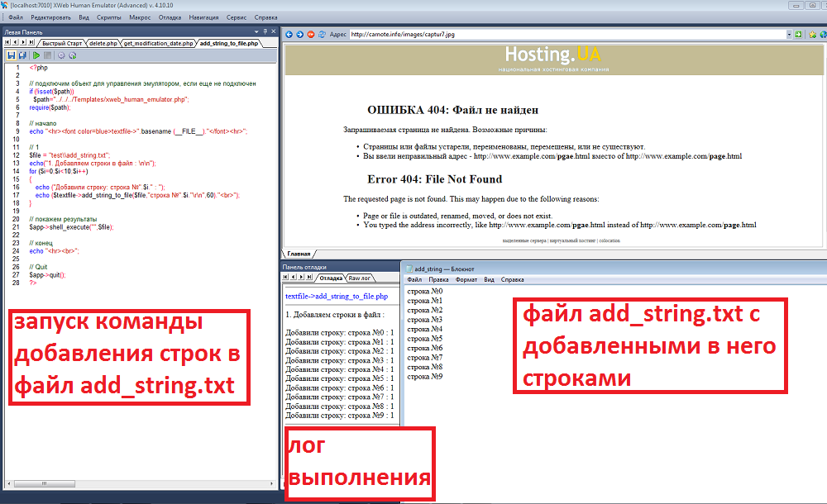The width and height of the screenshot is (827, 504).
Task: Select the Отладка tab in debug panel
Action: [x=331, y=278]
